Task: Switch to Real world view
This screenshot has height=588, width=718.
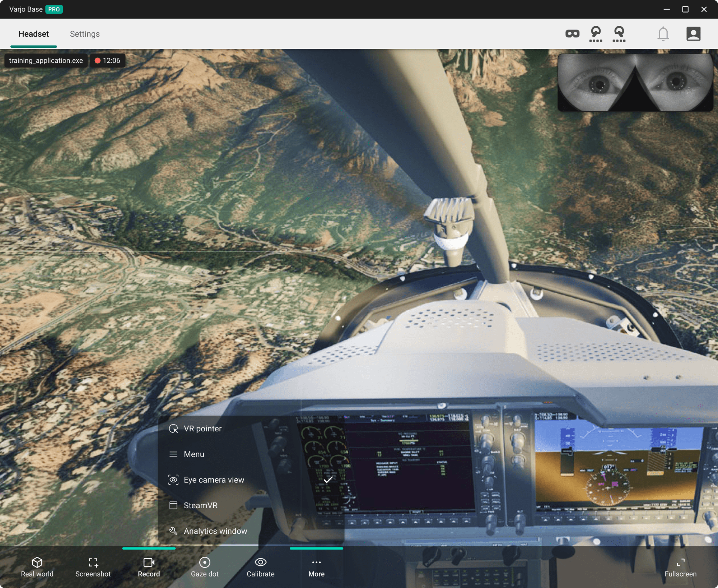Action: 37,567
